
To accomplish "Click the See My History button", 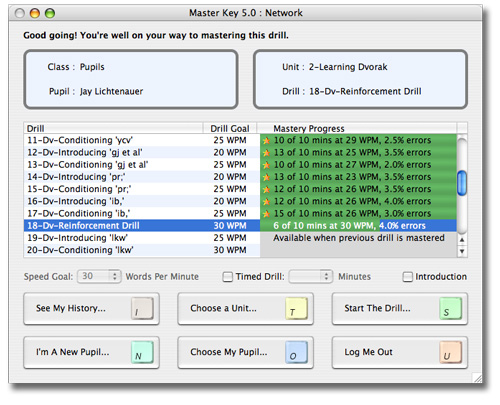I will pyautogui.click(x=91, y=309).
